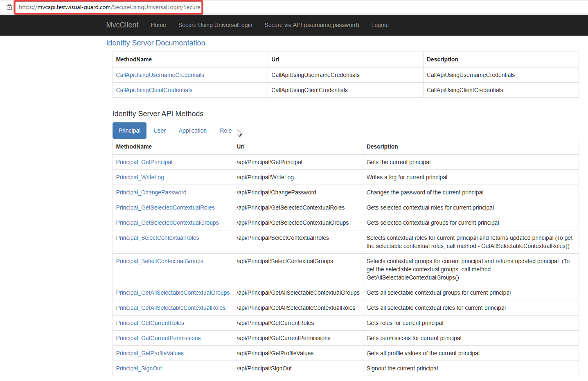Open the CallApiUsingUsernameCredentials link
588x381 pixels.
[x=160, y=75]
